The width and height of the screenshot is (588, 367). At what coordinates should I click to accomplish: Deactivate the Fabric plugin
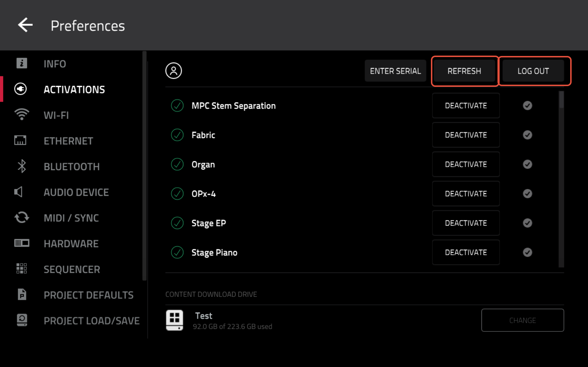[x=466, y=135]
